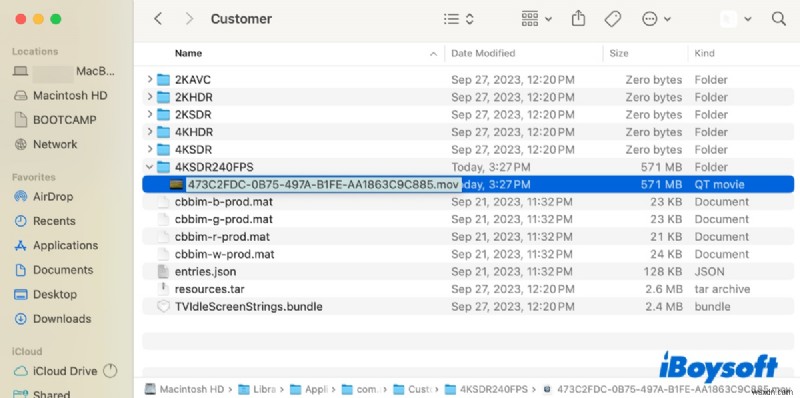Select the TVIdleScreenStrings.bundle icon
800x398 pixels.
tap(163, 307)
